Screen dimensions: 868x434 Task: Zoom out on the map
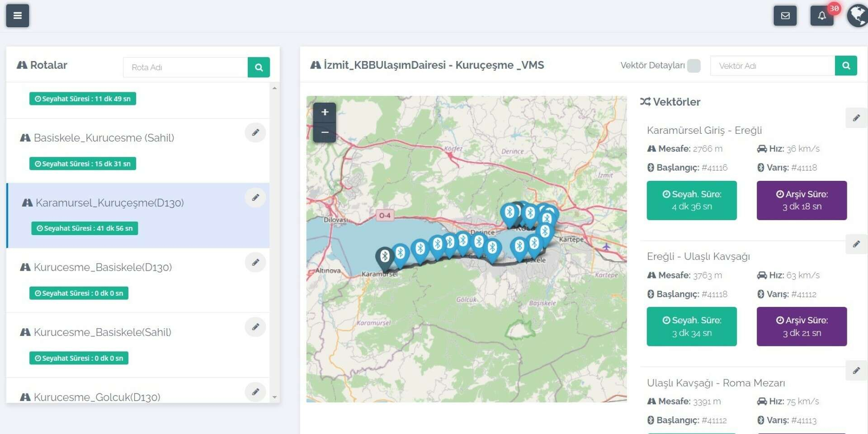pyautogui.click(x=325, y=132)
